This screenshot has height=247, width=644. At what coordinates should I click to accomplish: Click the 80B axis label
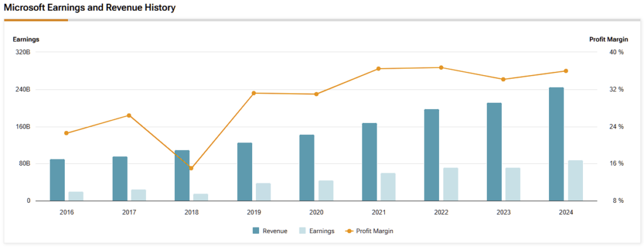[25, 163]
